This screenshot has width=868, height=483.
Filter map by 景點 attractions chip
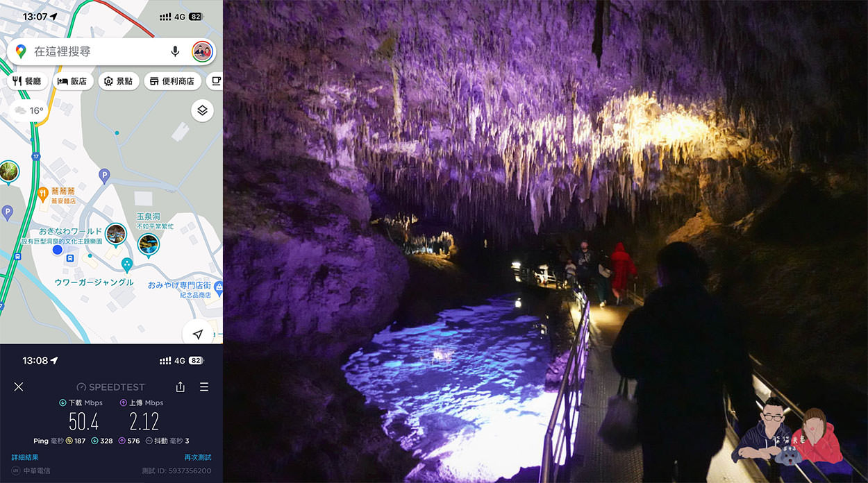[118, 81]
